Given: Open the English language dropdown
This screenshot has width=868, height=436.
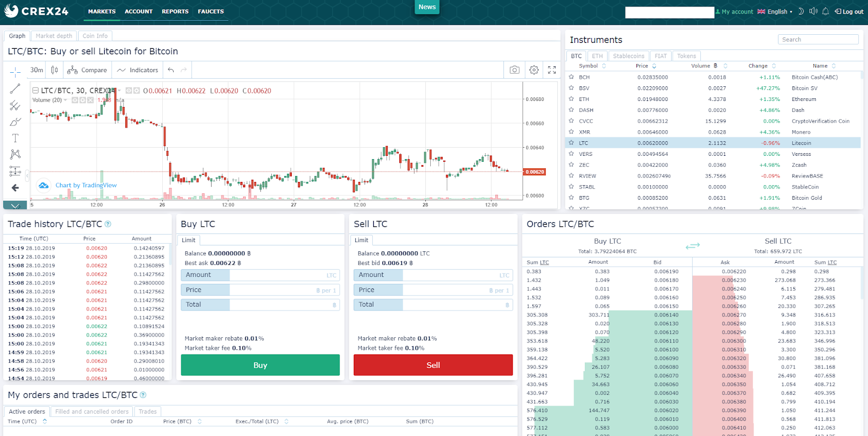Looking at the screenshot, I should click(x=775, y=11).
